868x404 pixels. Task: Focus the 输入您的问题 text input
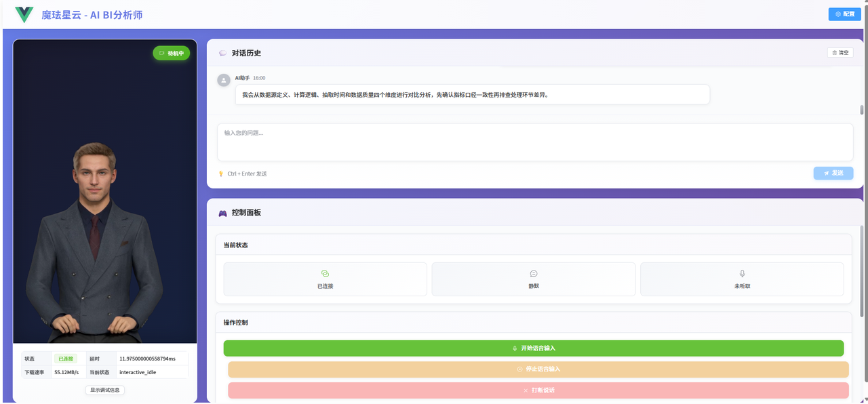535,142
